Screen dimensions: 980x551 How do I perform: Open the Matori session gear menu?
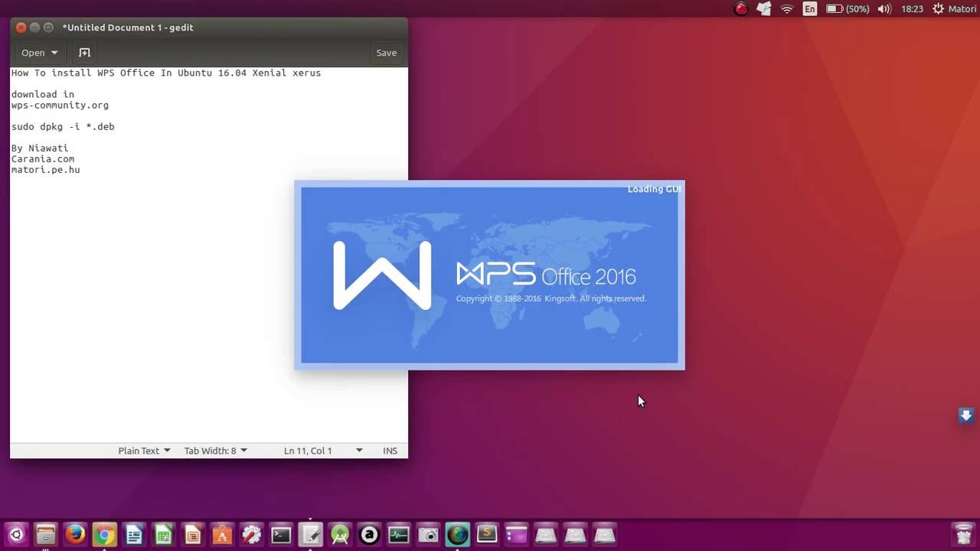(x=954, y=9)
